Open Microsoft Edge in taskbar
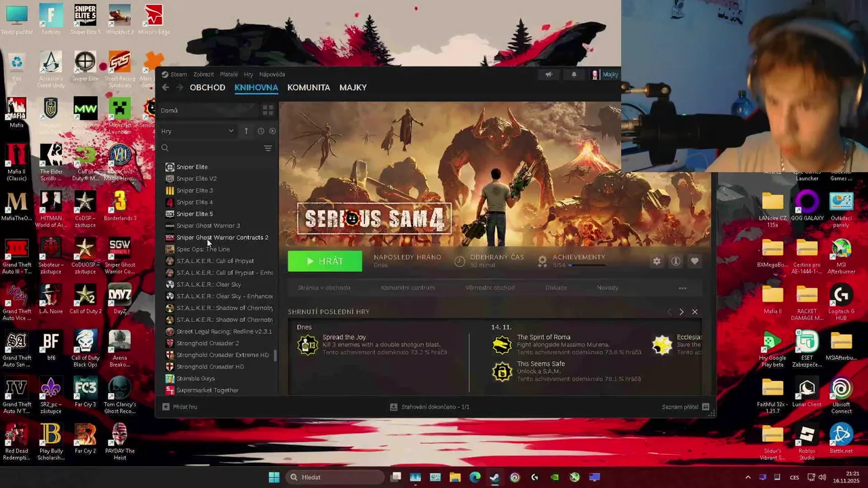 (475, 477)
